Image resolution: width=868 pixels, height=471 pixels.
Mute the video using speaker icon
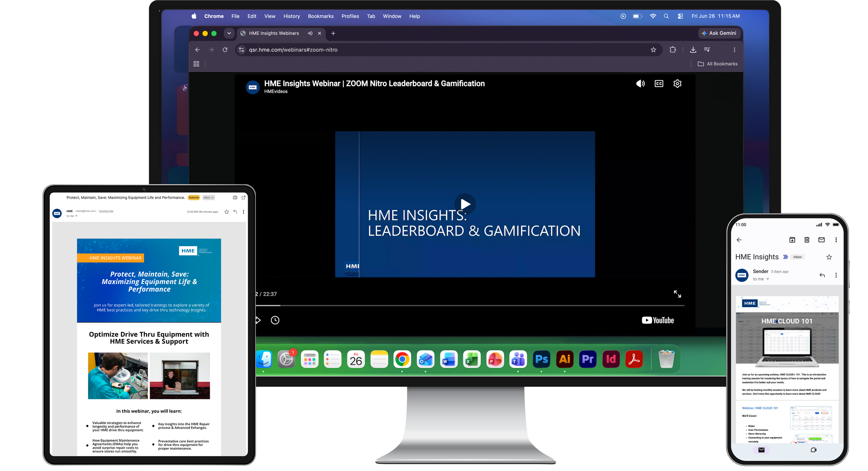point(640,84)
